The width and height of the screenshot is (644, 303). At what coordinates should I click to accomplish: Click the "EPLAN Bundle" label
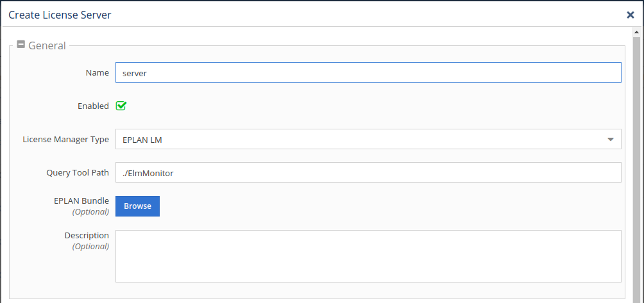(81, 201)
